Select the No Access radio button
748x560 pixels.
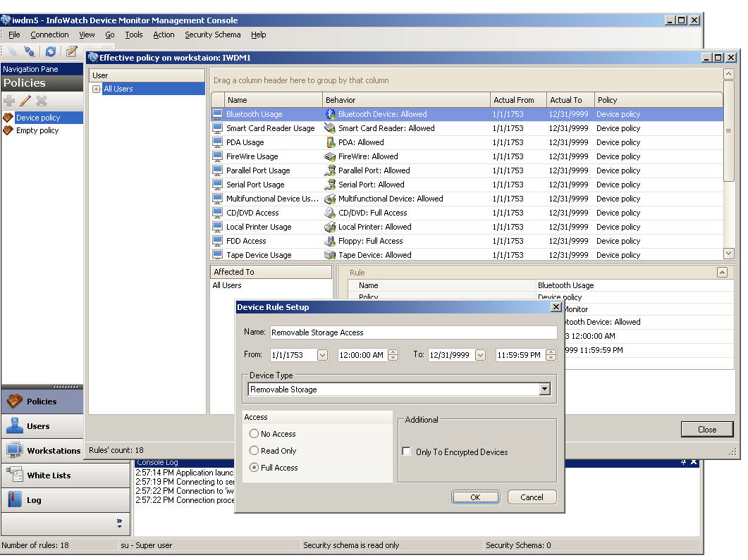254,433
